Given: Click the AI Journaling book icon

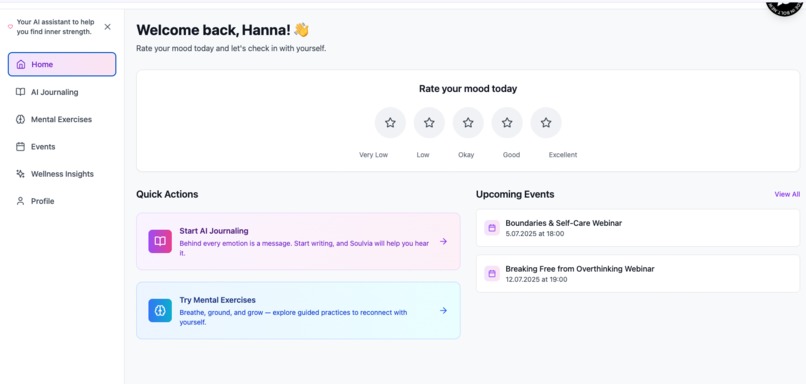Looking at the screenshot, I should coord(21,92).
